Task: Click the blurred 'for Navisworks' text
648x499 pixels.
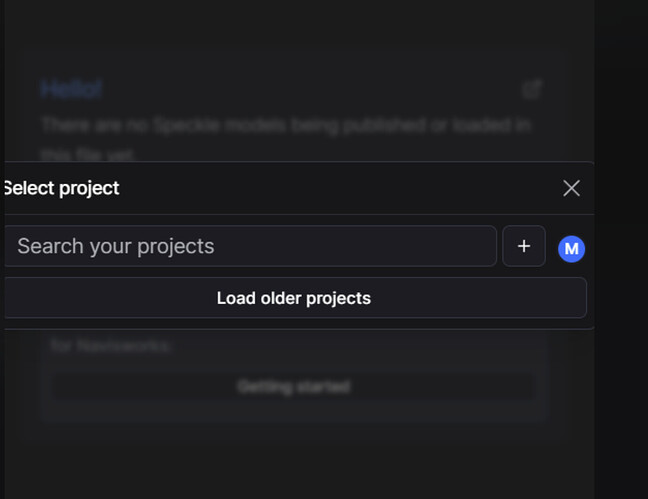Action: tap(110, 345)
